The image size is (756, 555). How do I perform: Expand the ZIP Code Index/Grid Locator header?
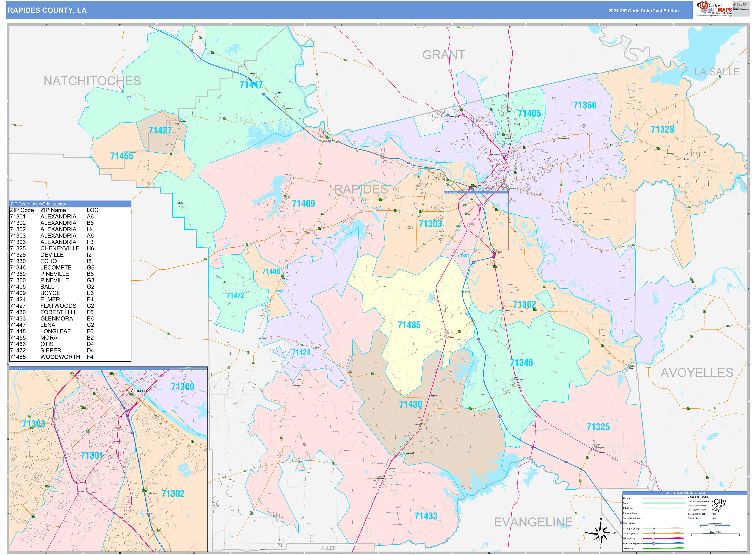tap(39, 204)
